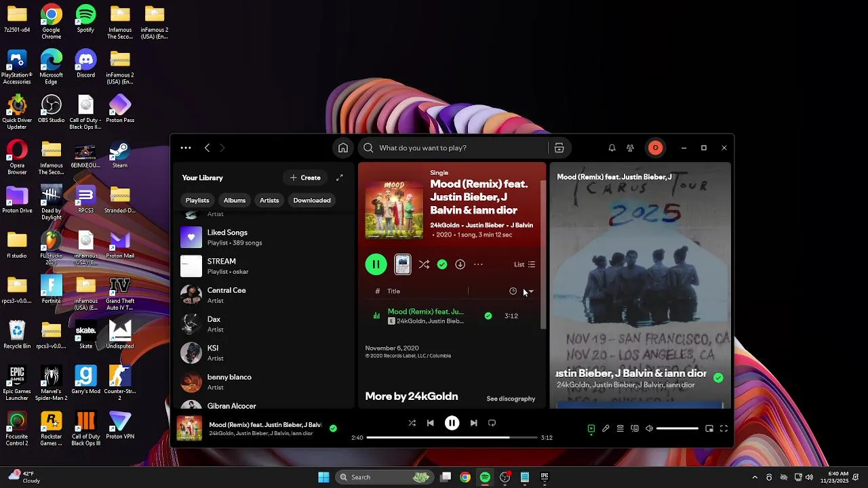868x488 pixels.
Task: Show hidden icons in system tray
Action: click(x=755, y=477)
